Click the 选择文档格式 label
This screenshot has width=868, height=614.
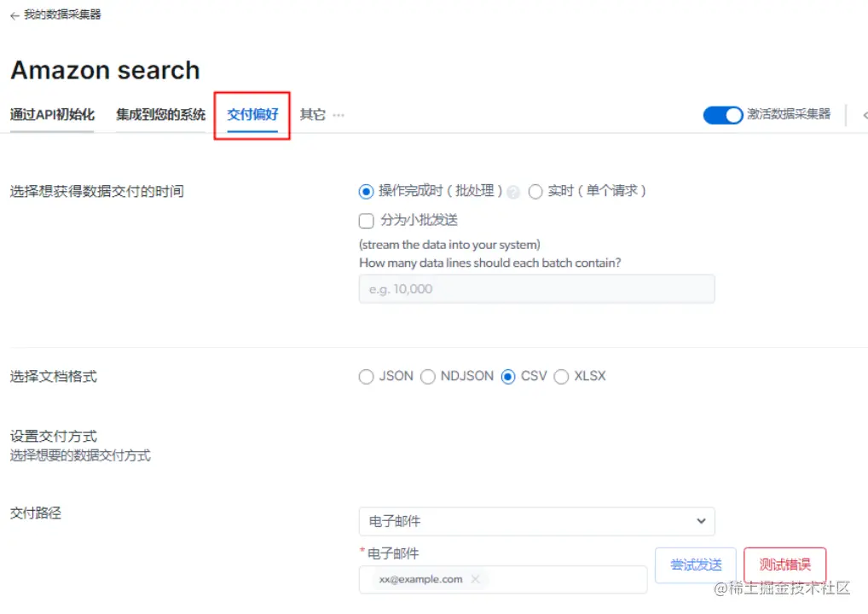(53, 376)
